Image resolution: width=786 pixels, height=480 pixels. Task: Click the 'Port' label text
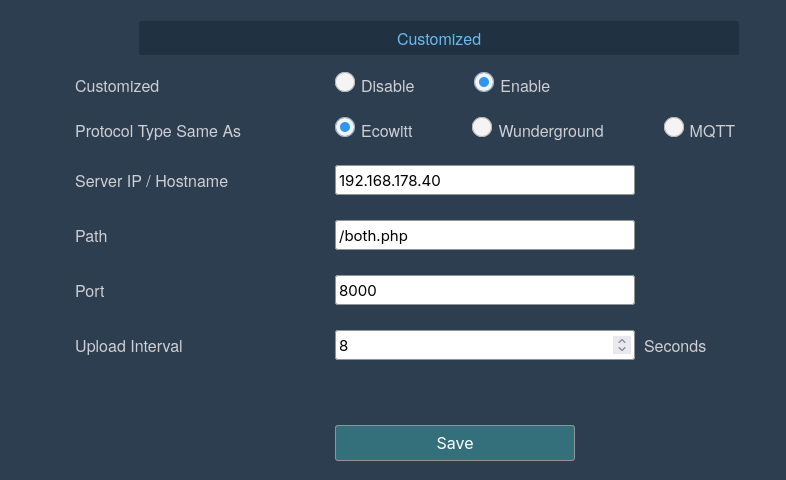coord(90,291)
